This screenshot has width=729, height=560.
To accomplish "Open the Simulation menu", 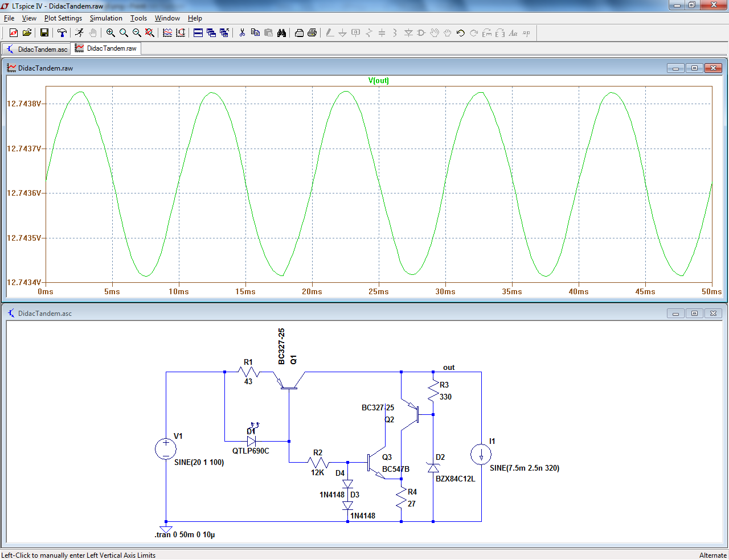I will tap(106, 18).
